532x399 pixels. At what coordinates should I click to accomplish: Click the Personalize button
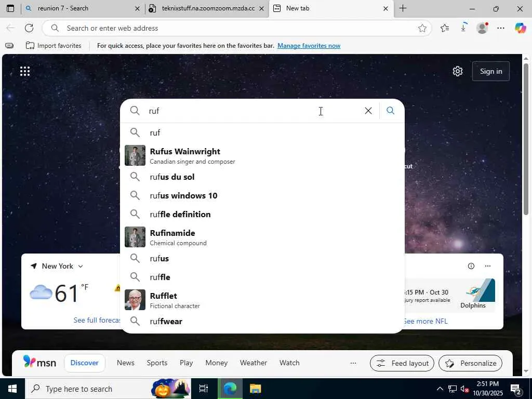point(470,363)
